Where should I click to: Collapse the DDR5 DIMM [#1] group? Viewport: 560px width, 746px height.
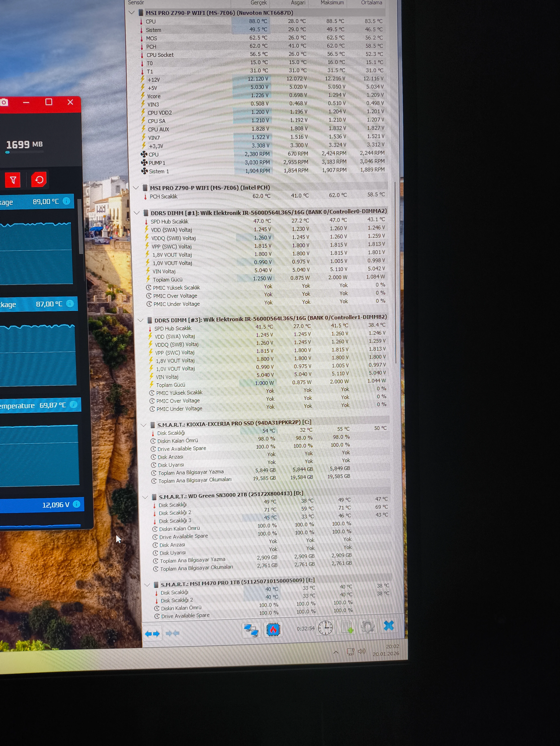[137, 213]
